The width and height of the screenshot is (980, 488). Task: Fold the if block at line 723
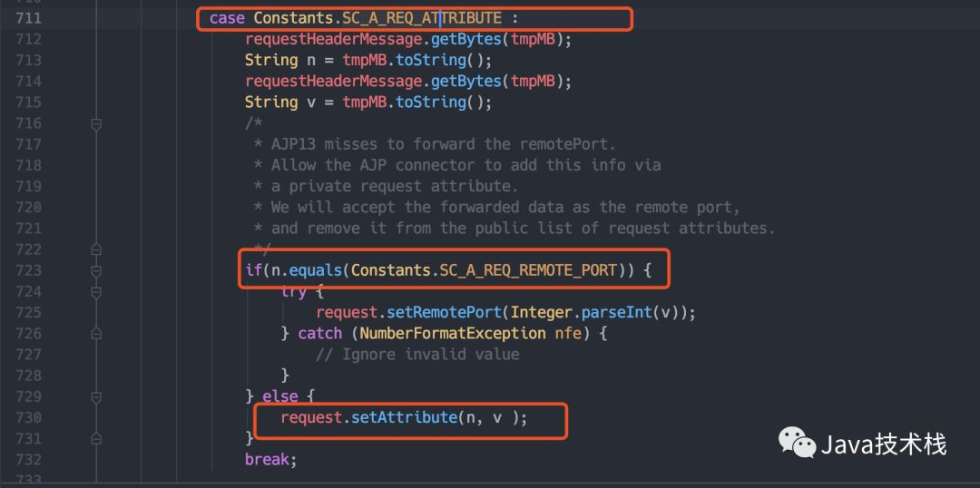pyautogui.click(x=96, y=270)
